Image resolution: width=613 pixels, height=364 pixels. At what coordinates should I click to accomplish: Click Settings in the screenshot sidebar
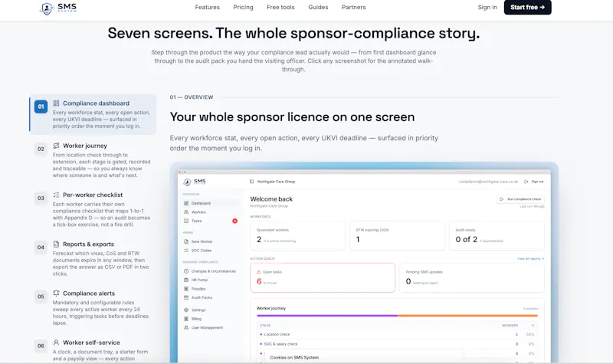pyautogui.click(x=211, y=310)
